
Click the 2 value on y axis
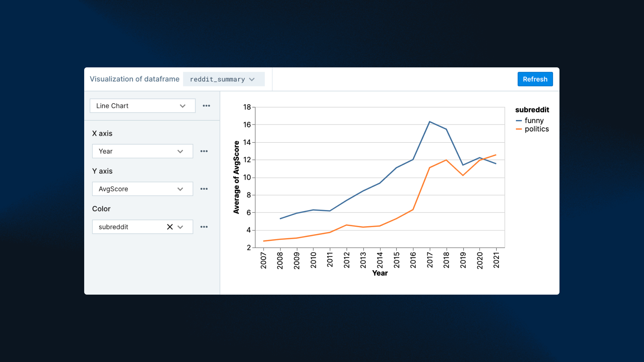[249, 248]
